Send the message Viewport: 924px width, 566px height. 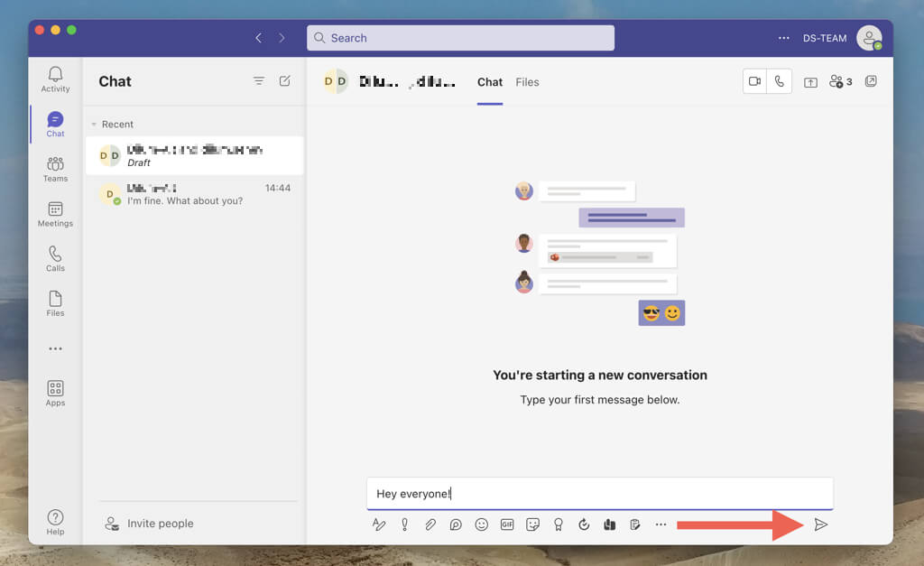coord(821,524)
